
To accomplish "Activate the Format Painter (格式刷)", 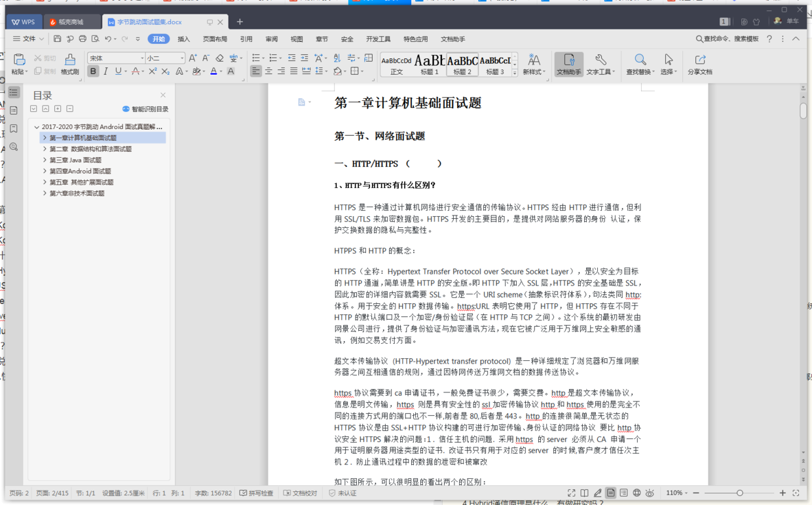I will (70, 64).
